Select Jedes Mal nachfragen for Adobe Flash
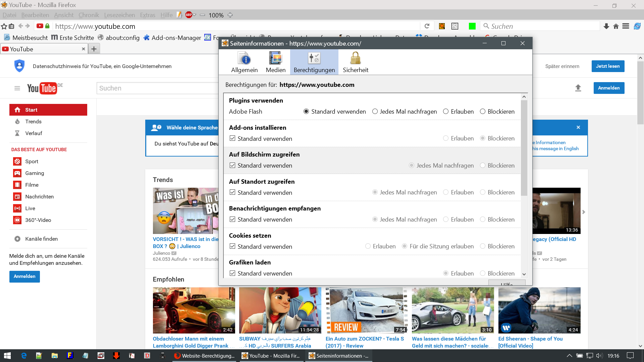 tap(375, 112)
